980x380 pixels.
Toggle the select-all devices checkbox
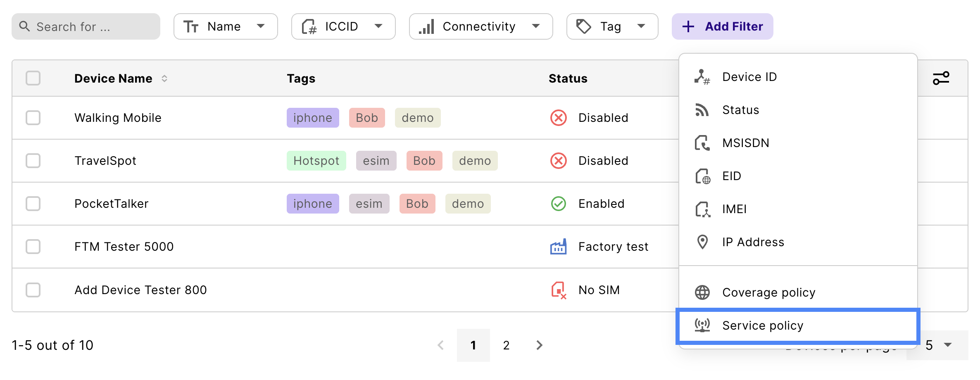coord(33,78)
